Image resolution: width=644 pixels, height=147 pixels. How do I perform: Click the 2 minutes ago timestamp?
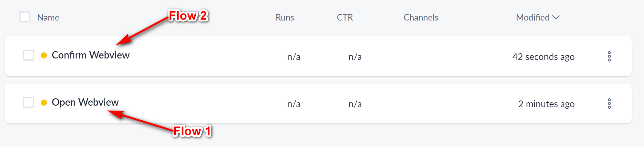(x=546, y=104)
